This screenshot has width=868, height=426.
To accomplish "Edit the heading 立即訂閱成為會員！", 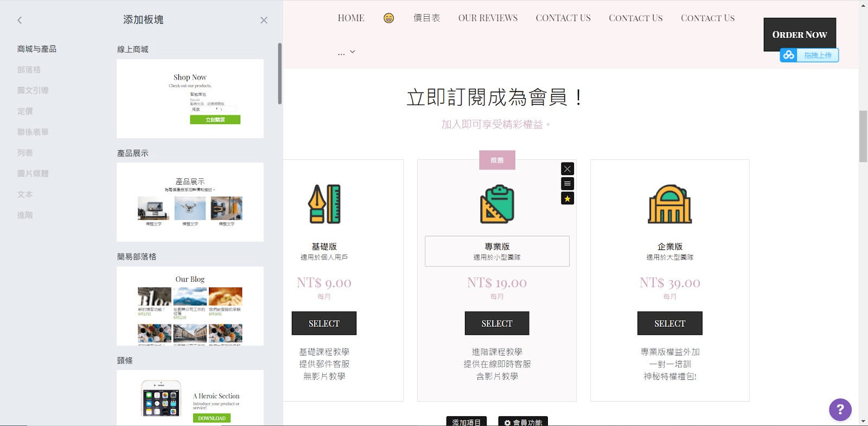I will click(x=494, y=98).
